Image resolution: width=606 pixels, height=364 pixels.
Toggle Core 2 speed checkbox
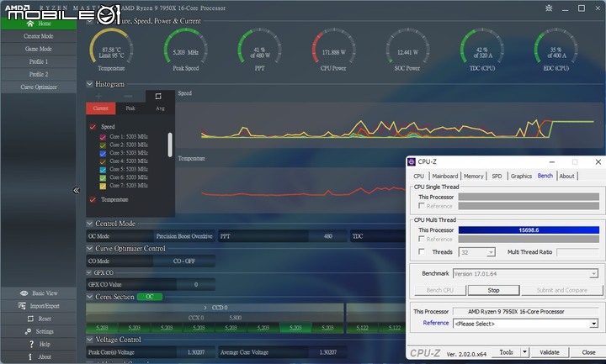point(103,145)
